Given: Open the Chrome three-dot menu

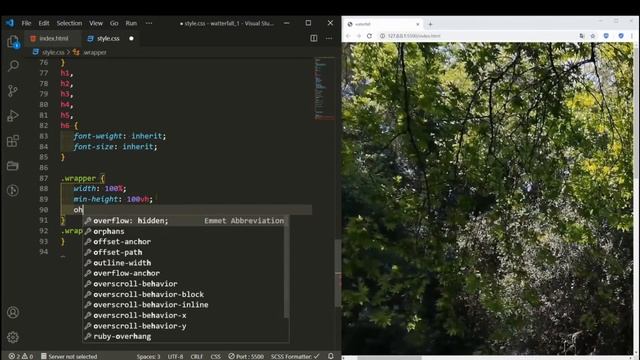Looking at the screenshot, I should pyautogui.click(x=632, y=36).
